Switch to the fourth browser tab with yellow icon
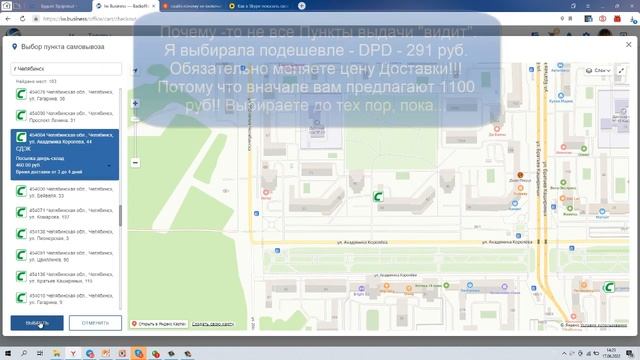 pos(260,6)
